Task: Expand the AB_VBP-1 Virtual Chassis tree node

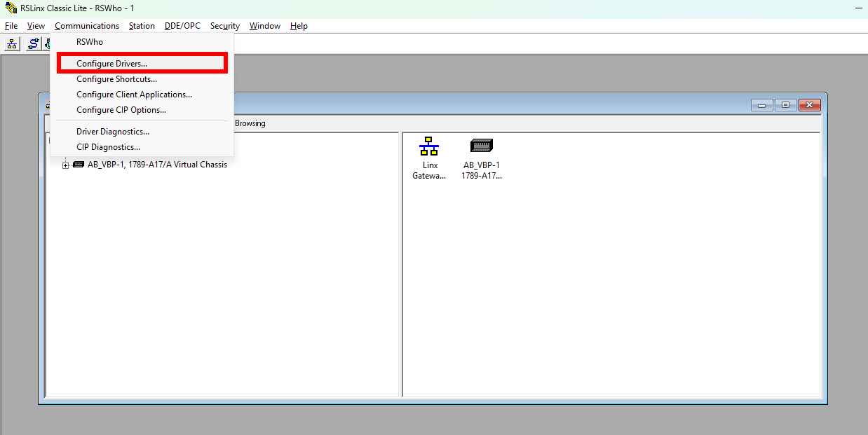Action: [x=66, y=165]
